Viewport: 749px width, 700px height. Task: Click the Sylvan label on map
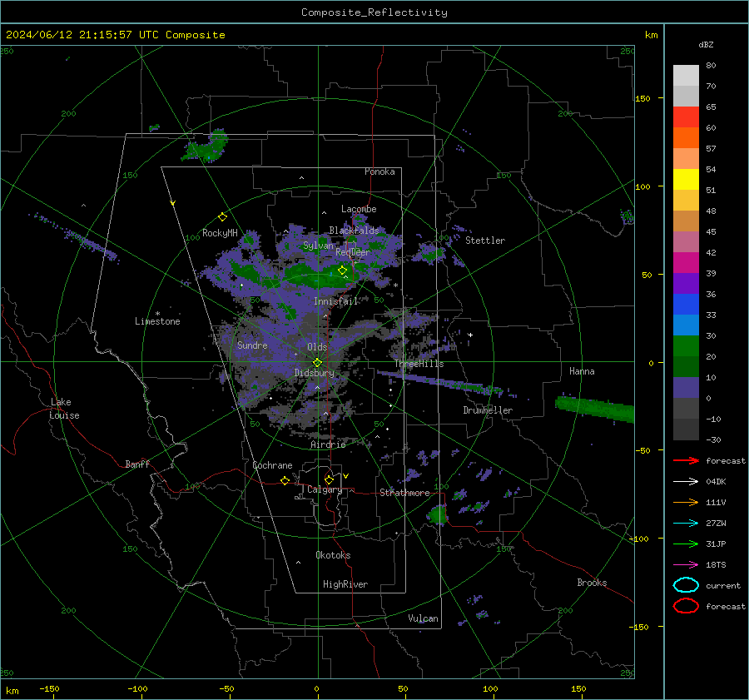click(x=318, y=246)
